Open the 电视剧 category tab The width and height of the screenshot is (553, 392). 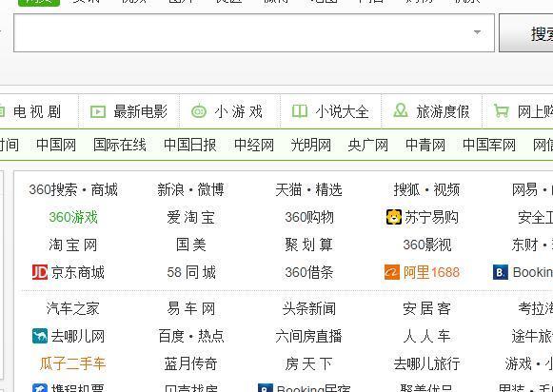coord(37,111)
